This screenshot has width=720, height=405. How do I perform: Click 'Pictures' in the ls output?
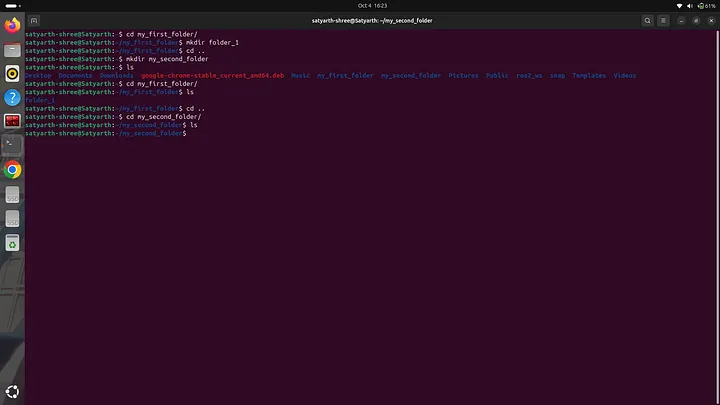point(463,75)
